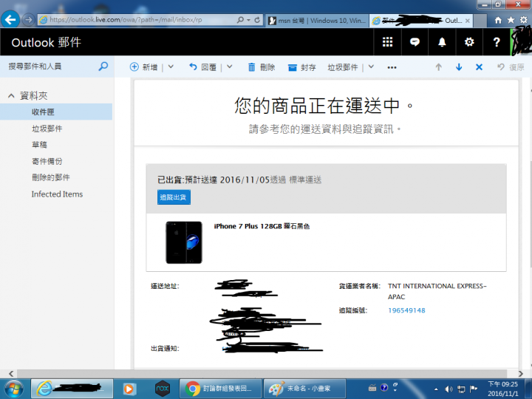The image size is (532, 399).
Task: Open the Skype chat bubble icon
Action: [x=415, y=42]
